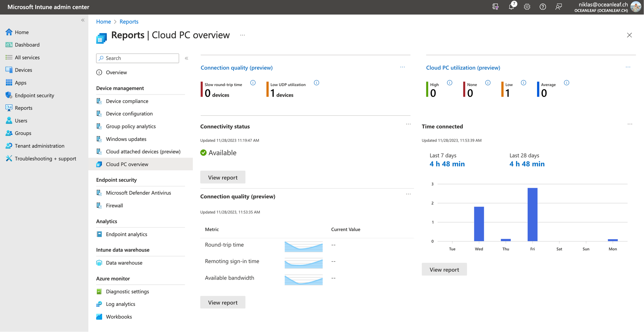
Task: Click the info icon beside Average utilization
Action: (567, 83)
